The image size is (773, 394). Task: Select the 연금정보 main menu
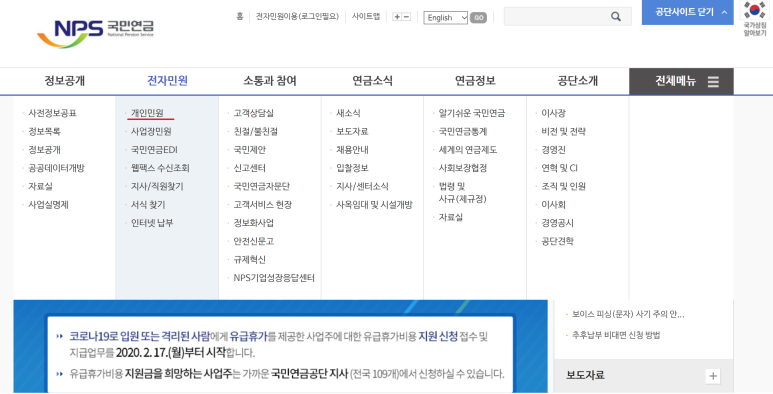pyautogui.click(x=475, y=81)
